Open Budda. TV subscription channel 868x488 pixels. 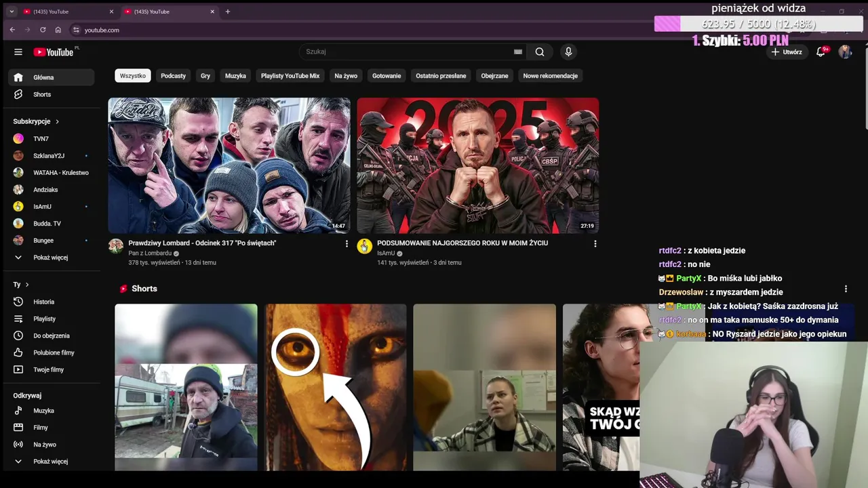(51, 223)
